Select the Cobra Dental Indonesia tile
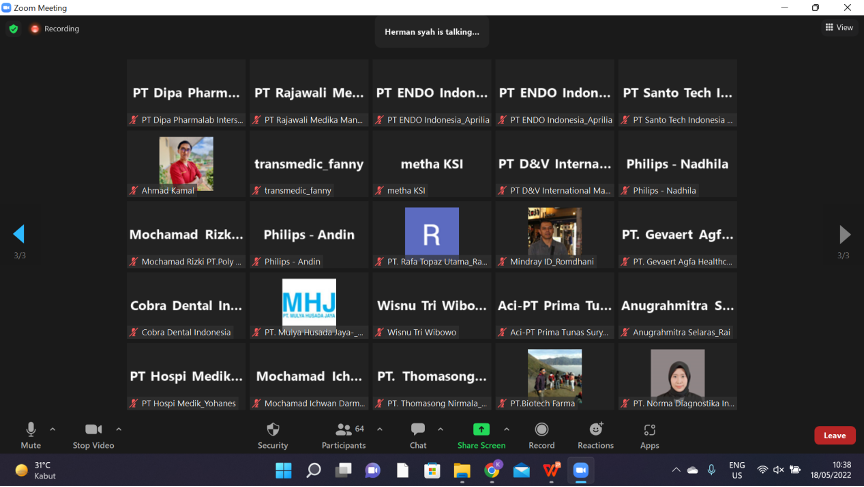The width and height of the screenshot is (864, 487). point(186,306)
